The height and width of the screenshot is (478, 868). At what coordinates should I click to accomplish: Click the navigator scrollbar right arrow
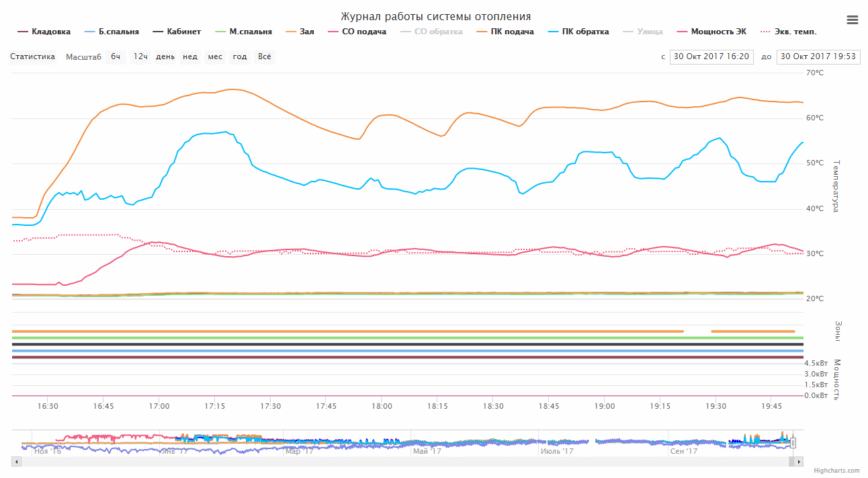pyautogui.click(x=799, y=462)
